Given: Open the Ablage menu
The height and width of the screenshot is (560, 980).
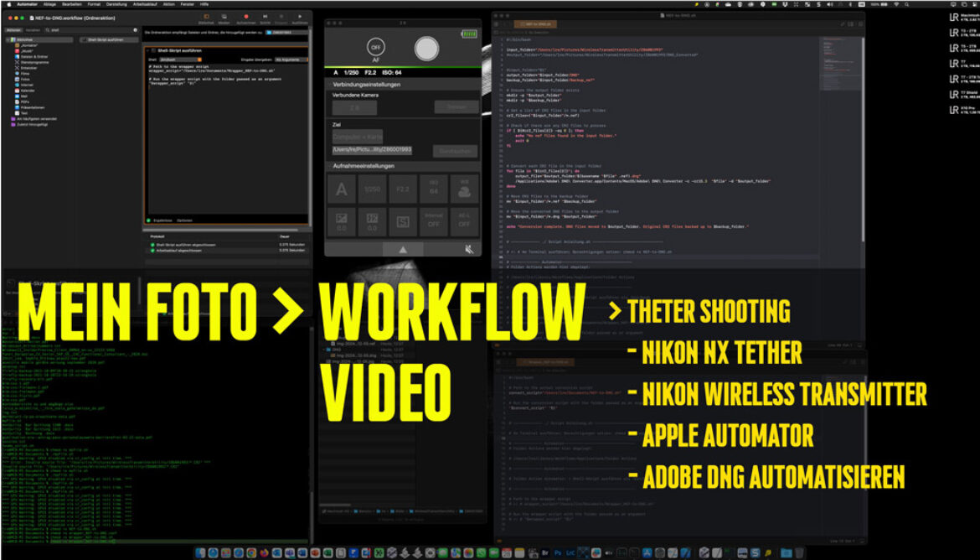Looking at the screenshot, I should pos(50,4).
